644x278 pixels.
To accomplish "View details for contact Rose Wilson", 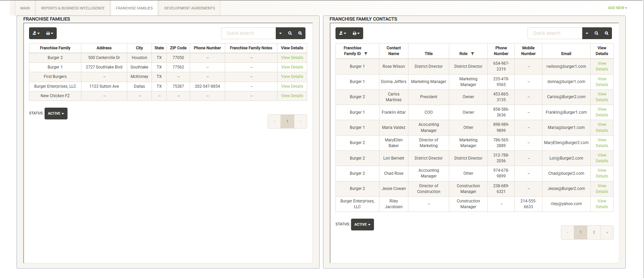I will (x=602, y=66).
